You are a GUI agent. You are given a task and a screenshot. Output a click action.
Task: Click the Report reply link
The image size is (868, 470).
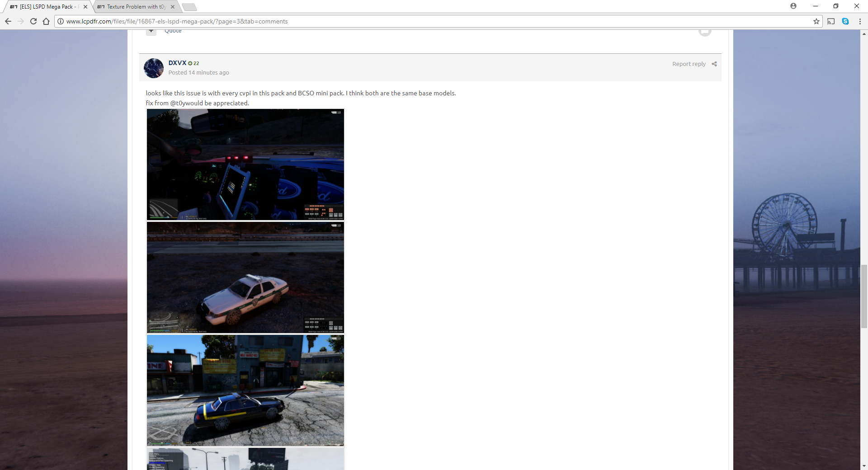pyautogui.click(x=689, y=64)
